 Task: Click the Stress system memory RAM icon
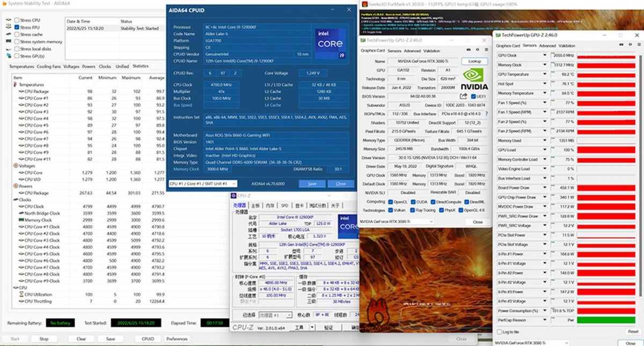pyautogui.click(x=9, y=41)
